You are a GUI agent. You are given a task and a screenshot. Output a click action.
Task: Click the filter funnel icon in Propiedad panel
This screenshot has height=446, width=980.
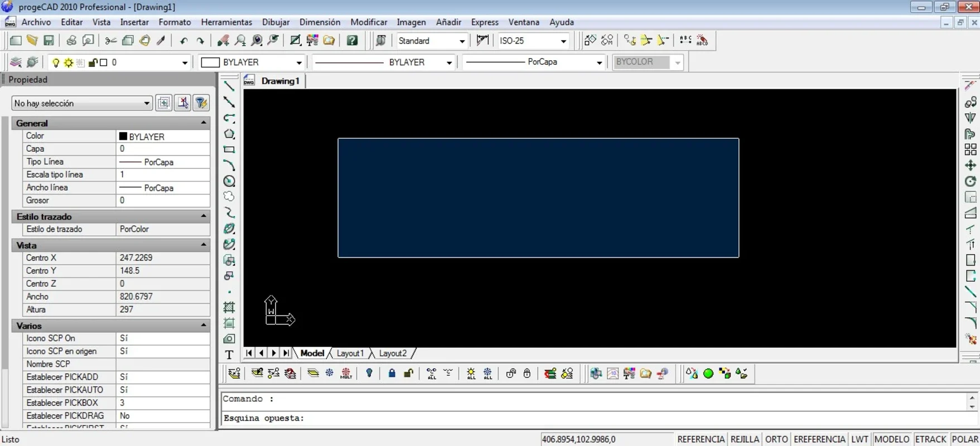(x=201, y=103)
